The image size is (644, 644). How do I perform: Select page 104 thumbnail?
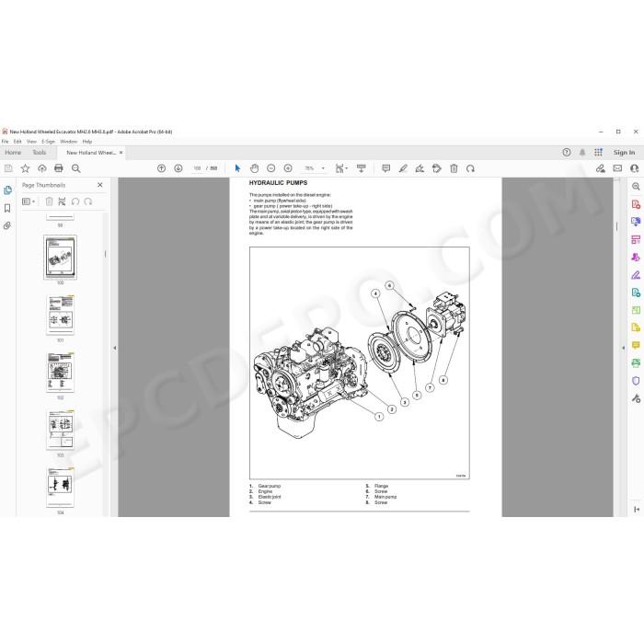61,487
